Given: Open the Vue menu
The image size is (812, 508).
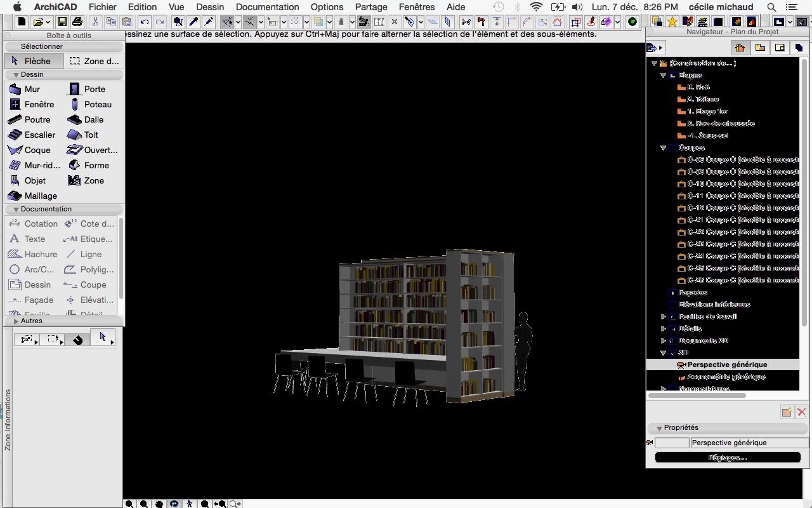Looking at the screenshot, I should (x=176, y=7).
